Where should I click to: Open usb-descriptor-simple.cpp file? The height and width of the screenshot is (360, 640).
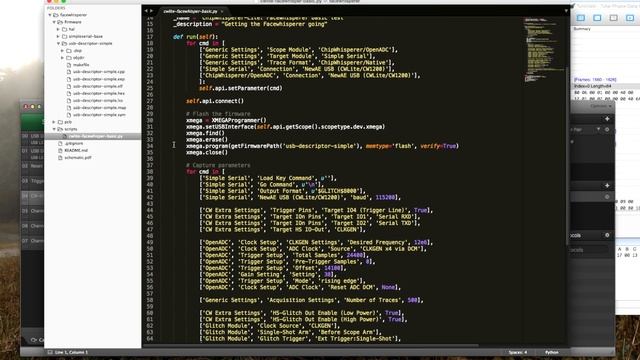click(x=99, y=72)
